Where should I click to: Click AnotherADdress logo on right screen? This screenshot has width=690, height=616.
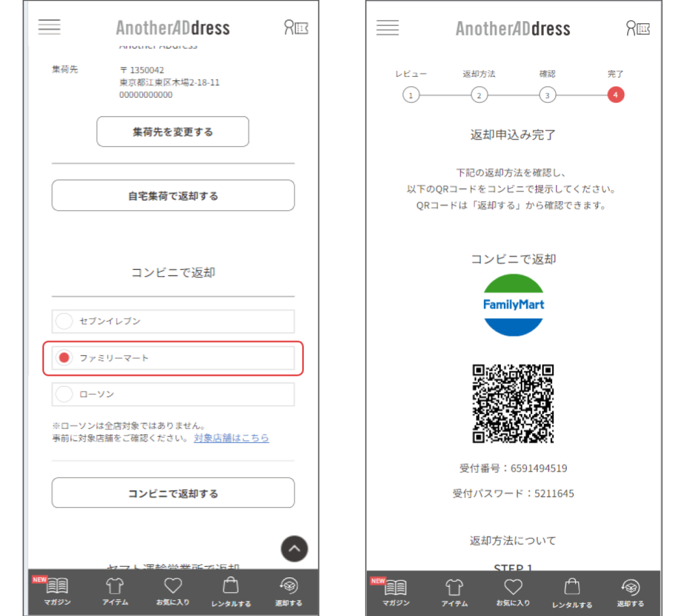[512, 28]
